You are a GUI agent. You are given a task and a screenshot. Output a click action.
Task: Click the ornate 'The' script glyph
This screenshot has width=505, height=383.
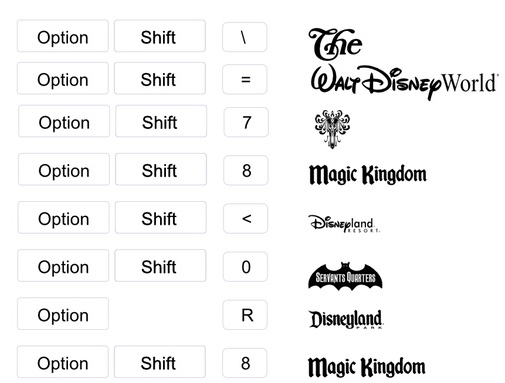(x=335, y=43)
